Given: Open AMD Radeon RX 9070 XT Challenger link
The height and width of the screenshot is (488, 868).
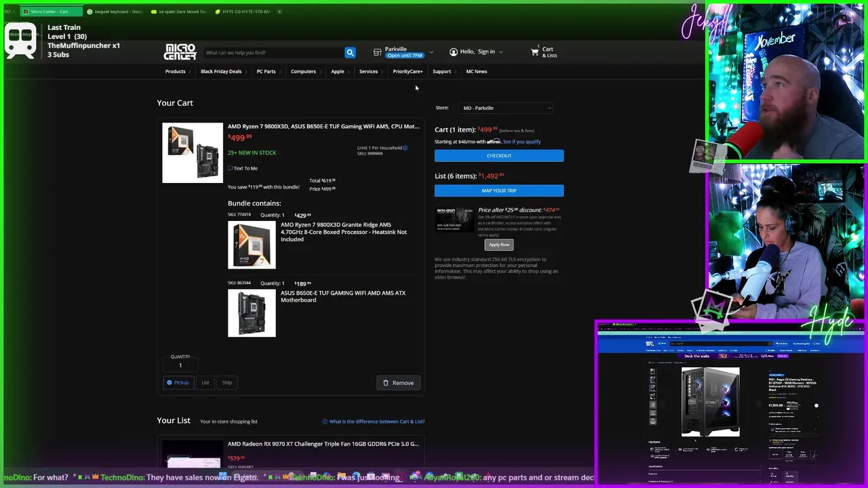Looking at the screenshot, I should click(323, 444).
